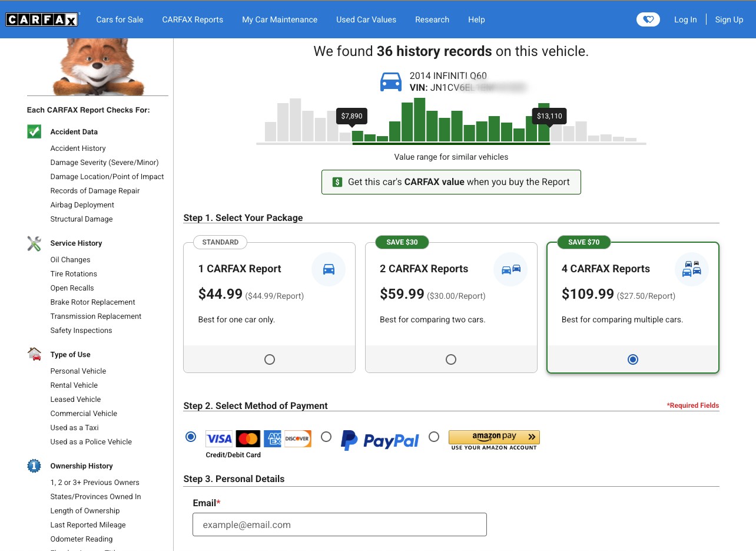
Task: Click the Get this car's CARFAX value button
Action: [451, 182]
